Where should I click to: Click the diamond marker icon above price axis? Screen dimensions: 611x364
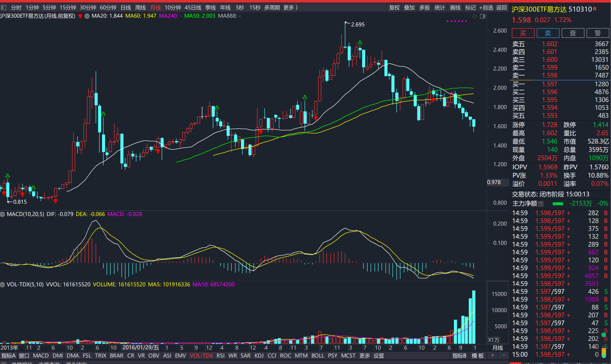[x=474, y=16]
